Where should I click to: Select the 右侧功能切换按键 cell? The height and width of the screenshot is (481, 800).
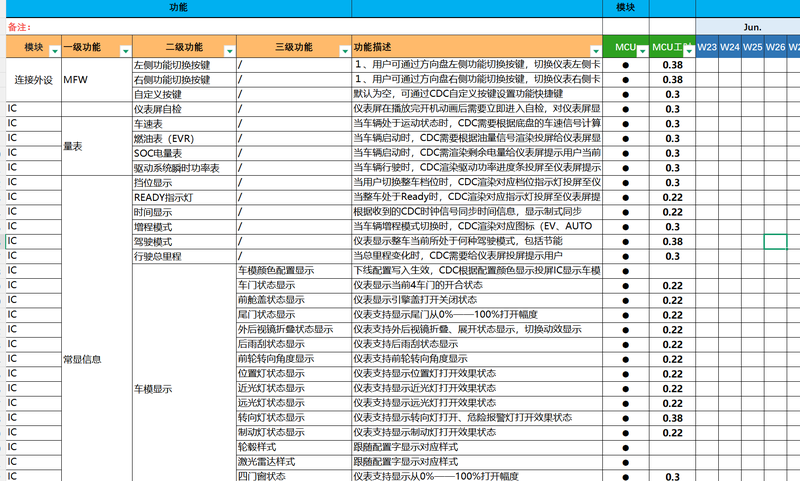184,80
